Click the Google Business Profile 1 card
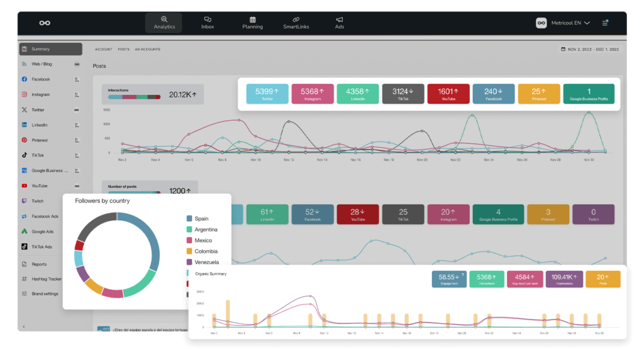 click(589, 94)
